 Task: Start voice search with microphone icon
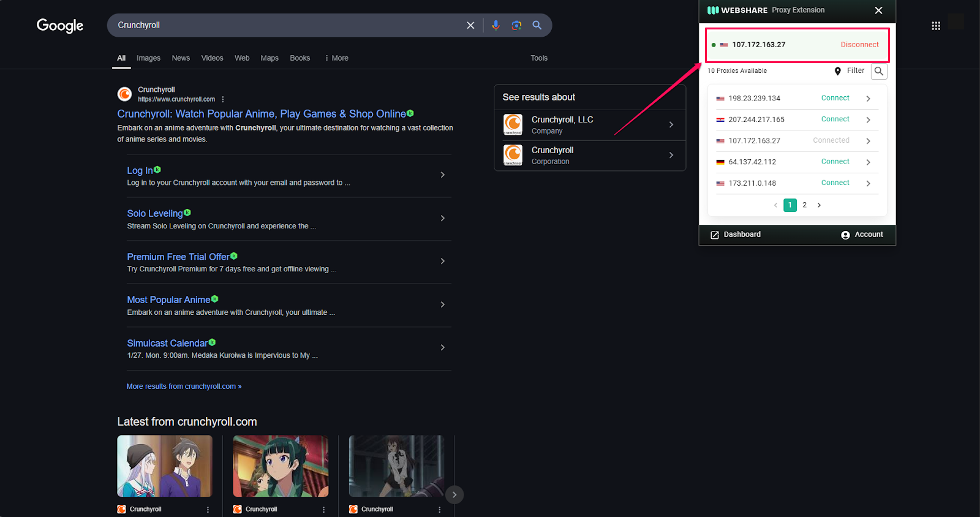tap(496, 25)
